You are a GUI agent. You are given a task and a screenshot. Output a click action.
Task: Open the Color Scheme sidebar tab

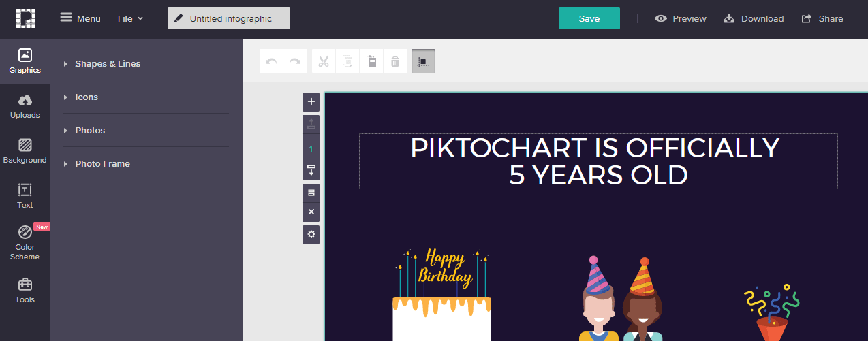click(25, 242)
